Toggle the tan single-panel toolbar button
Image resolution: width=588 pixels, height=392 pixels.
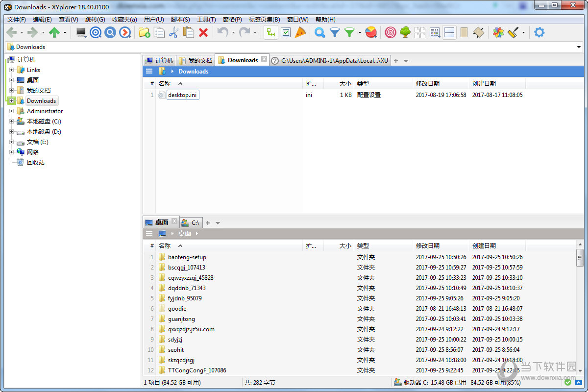pos(464,33)
